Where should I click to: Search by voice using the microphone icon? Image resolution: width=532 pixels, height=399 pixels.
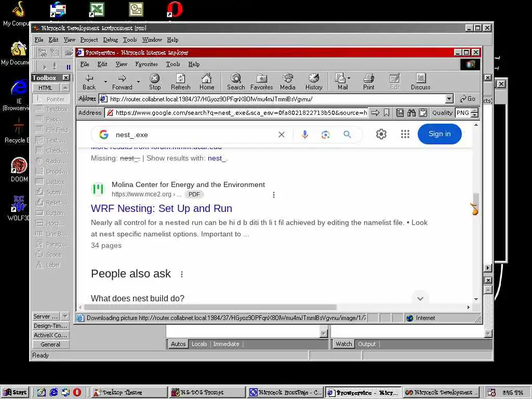pyautogui.click(x=305, y=135)
